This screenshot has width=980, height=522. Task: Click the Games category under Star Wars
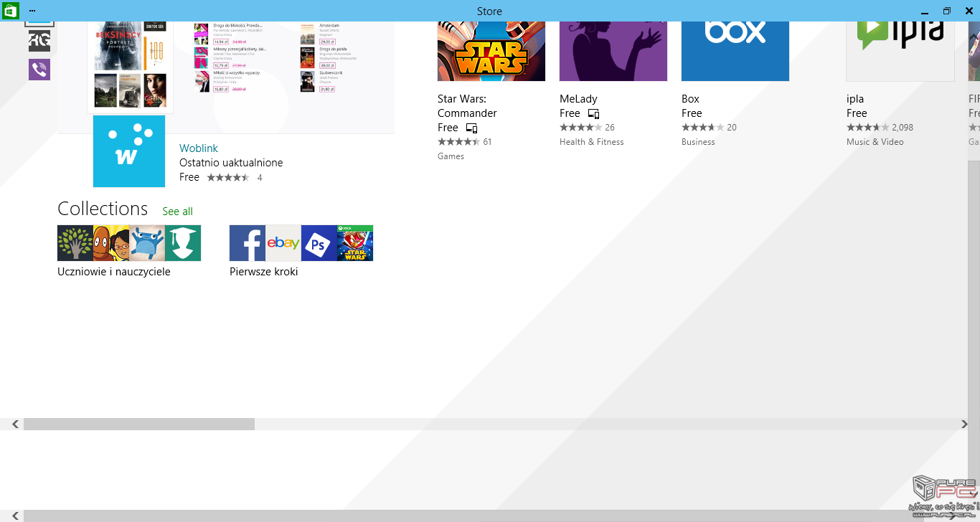[x=451, y=156]
